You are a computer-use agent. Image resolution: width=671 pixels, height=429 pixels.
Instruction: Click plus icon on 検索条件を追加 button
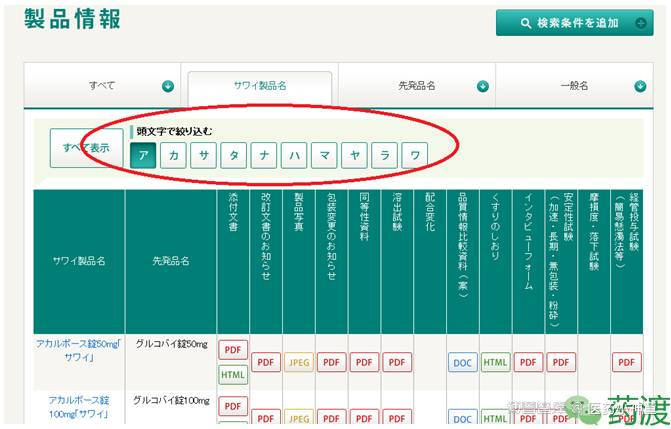point(641,23)
